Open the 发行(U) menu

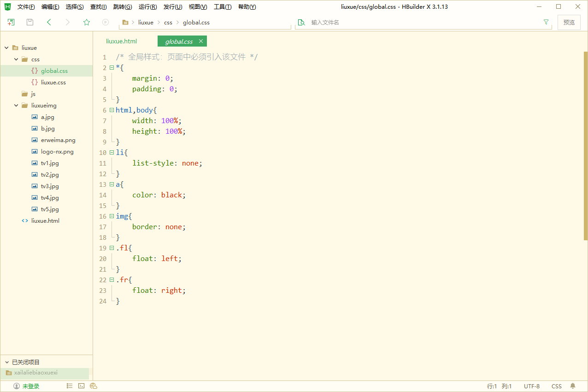coord(173,7)
